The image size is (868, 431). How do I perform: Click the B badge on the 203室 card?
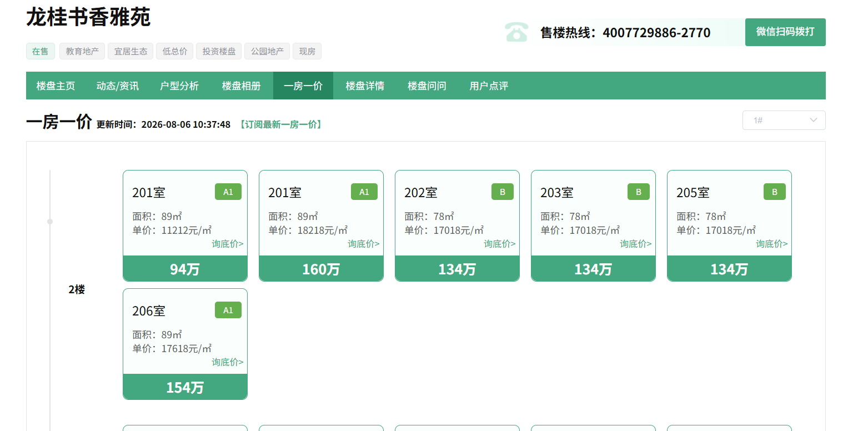click(x=639, y=192)
